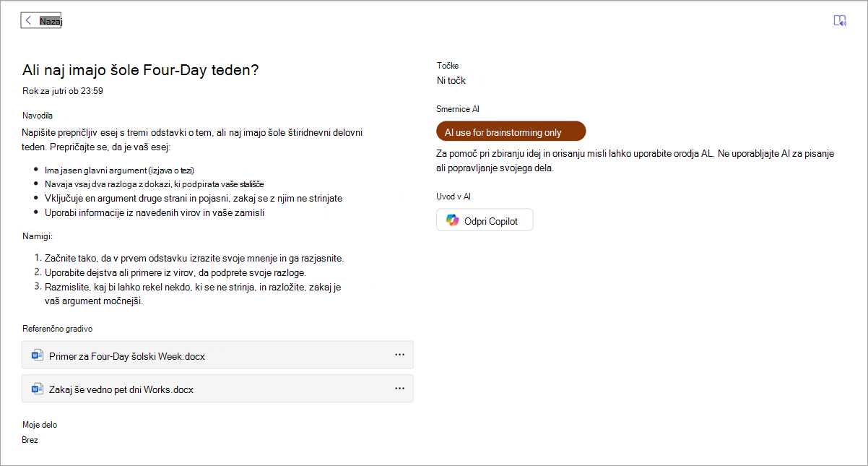Click the Copilot logo icon

point(453,220)
